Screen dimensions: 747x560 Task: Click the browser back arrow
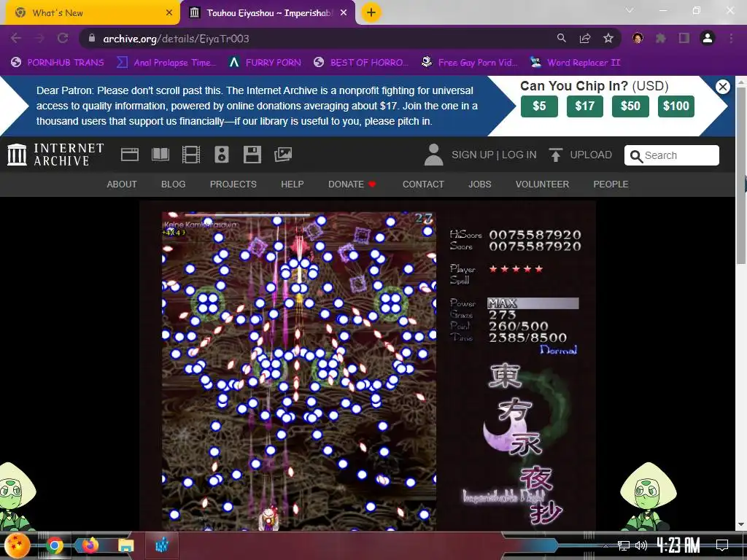pyautogui.click(x=16, y=38)
